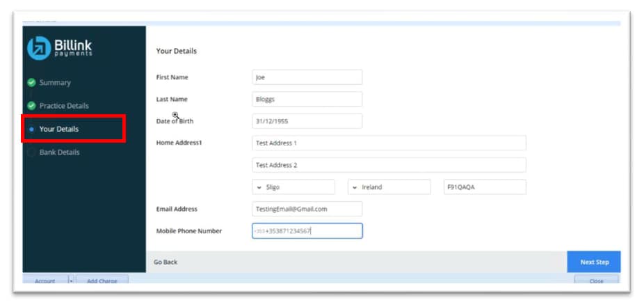This screenshot has width=644, height=307.
Task: Select the Bank Details step
Action: click(x=59, y=152)
